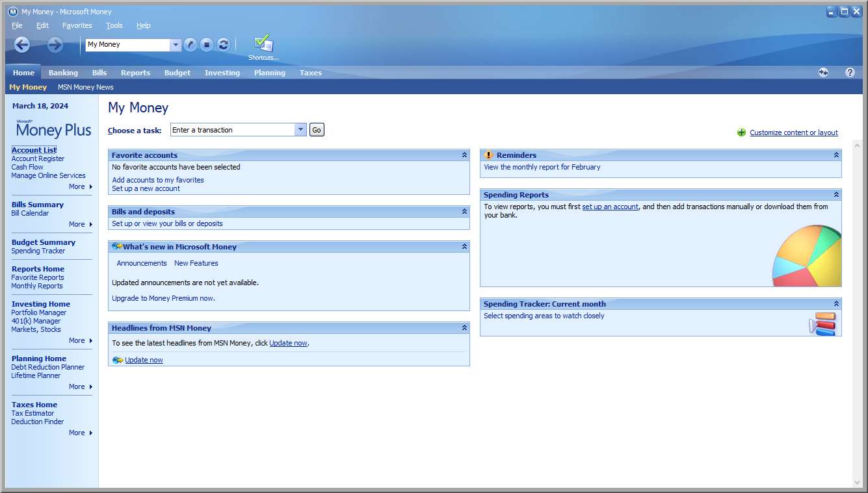The height and width of the screenshot is (493, 868).
Task: Open Bill Calendar in sidebar
Action: tap(30, 213)
